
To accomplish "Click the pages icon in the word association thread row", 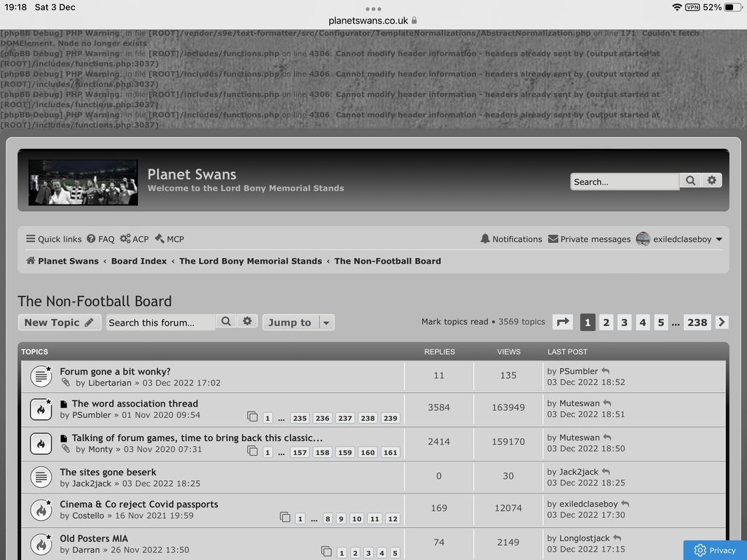I will point(253,416).
